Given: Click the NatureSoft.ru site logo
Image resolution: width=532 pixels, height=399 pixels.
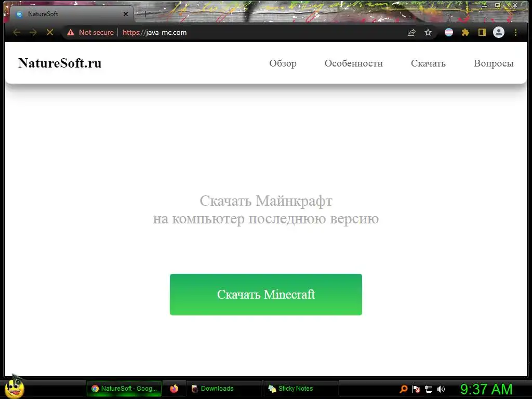Looking at the screenshot, I should (60, 63).
